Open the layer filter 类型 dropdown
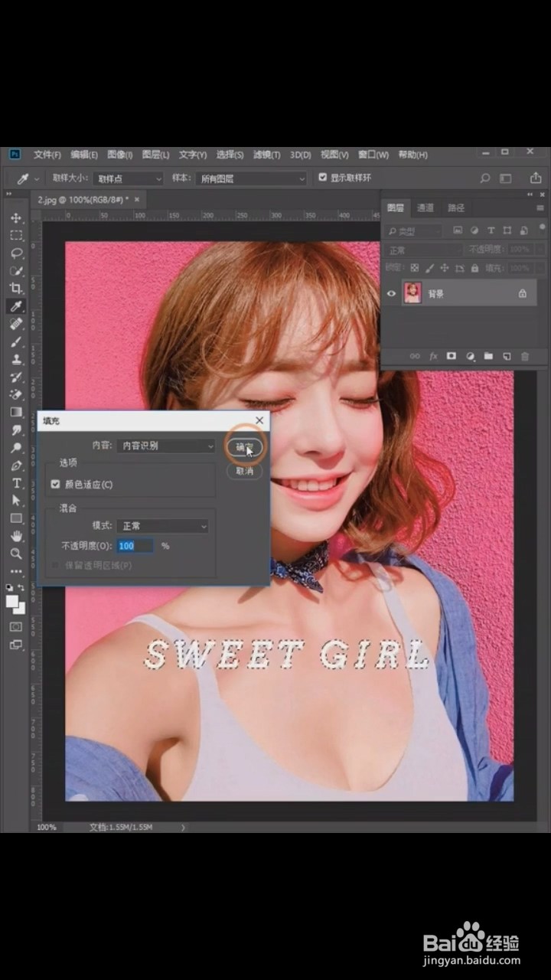This screenshot has height=980, width=551. pyautogui.click(x=414, y=230)
